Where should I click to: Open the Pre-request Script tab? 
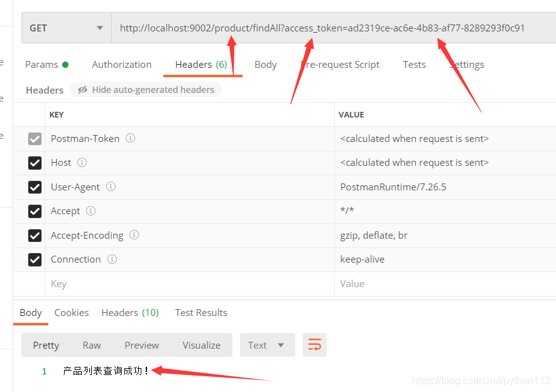click(x=340, y=65)
